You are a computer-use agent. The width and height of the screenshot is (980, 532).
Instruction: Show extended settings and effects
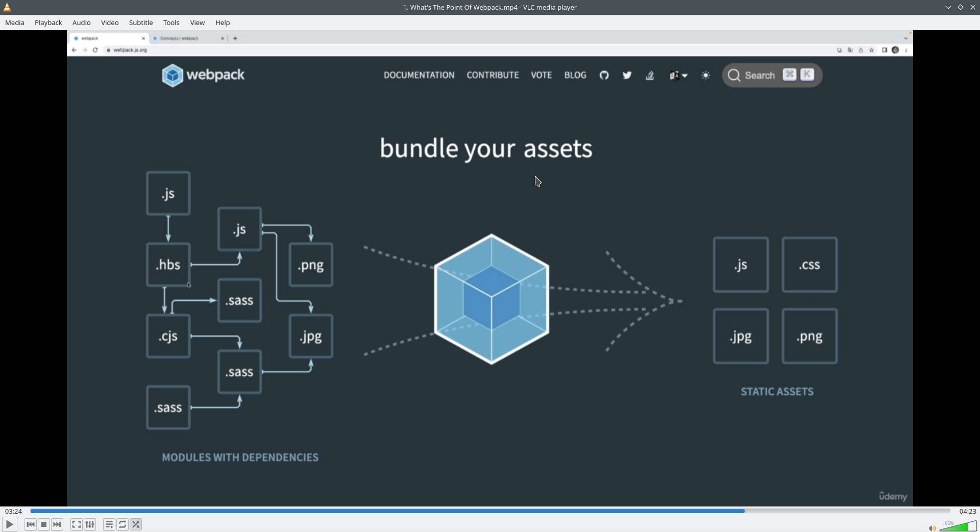coord(90,524)
